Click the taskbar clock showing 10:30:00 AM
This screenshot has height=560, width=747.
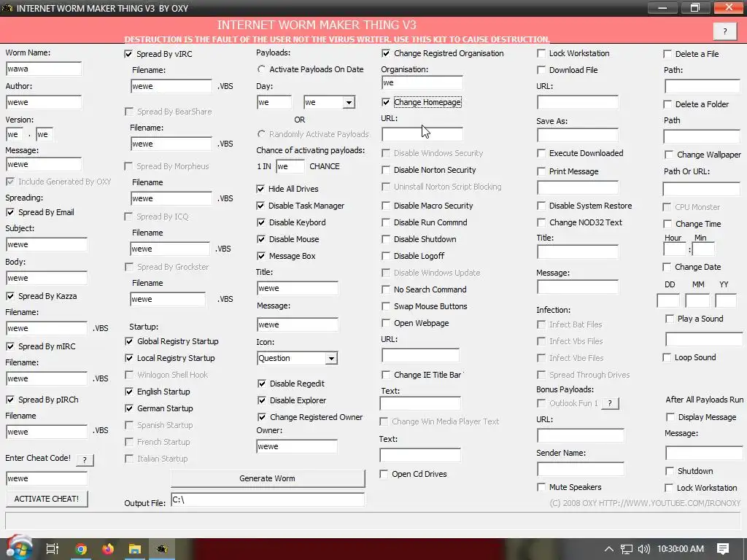pyautogui.click(x=681, y=549)
